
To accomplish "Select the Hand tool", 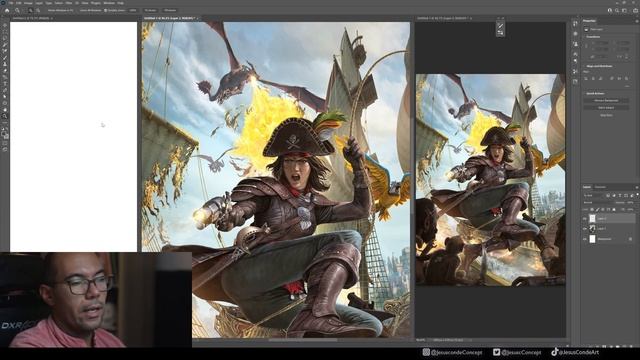I will (5, 110).
